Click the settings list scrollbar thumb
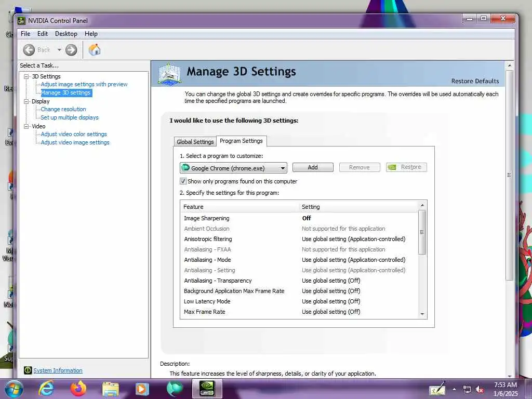The height and width of the screenshot is (399, 532). coord(422,232)
